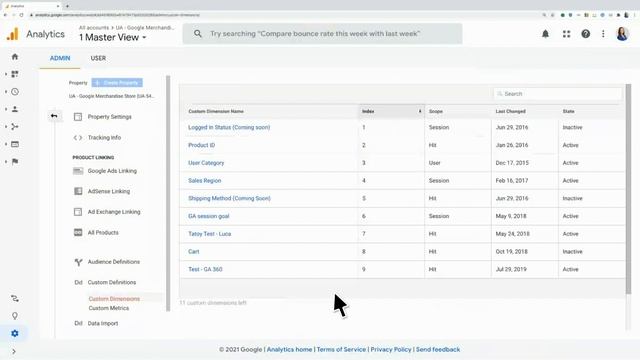The width and height of the screenshot is (640, 360).
Task: Open Product ID dimension link
Action: [x=202, y=145]
